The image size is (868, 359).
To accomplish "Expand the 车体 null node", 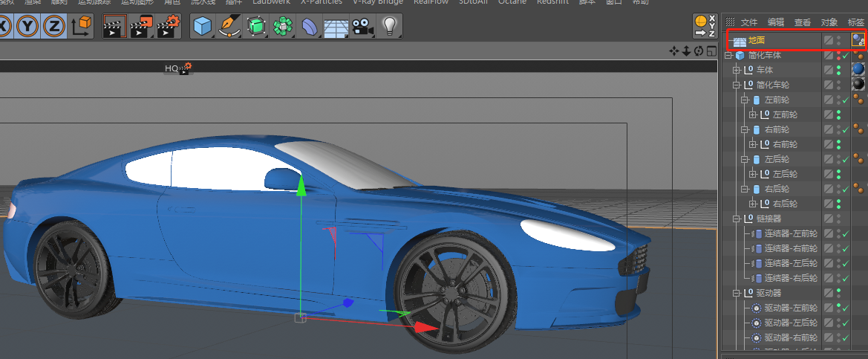I will [737, 70].
